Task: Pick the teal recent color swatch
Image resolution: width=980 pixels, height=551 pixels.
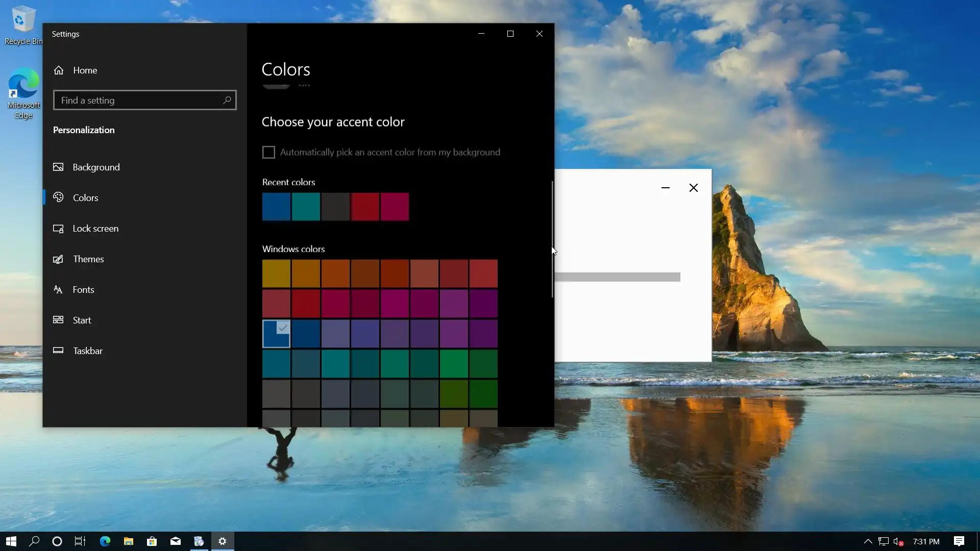Action: click(306, 207)
